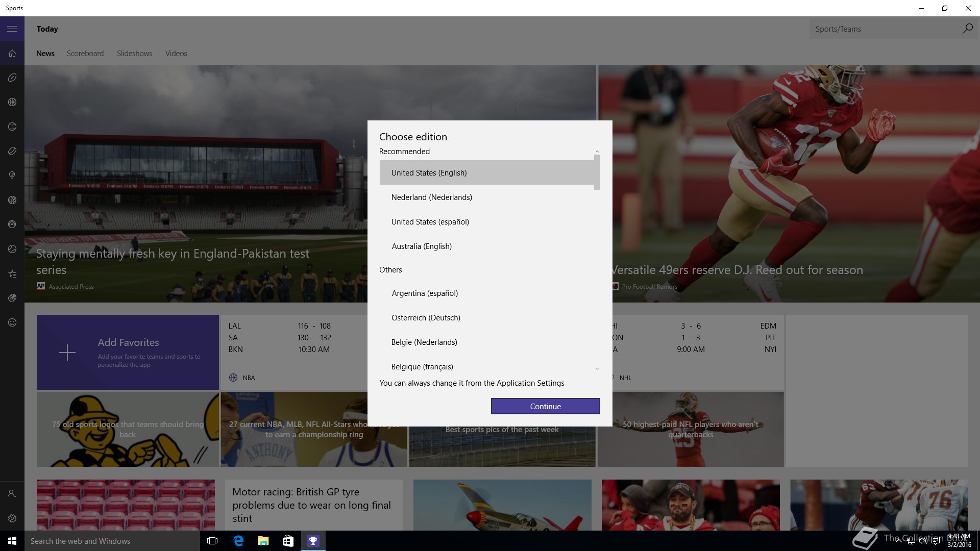Image resolution: width=980 pixels, height=551 pixels.
Task: Select Australia (English) edition
Action: tap(422, 246)
